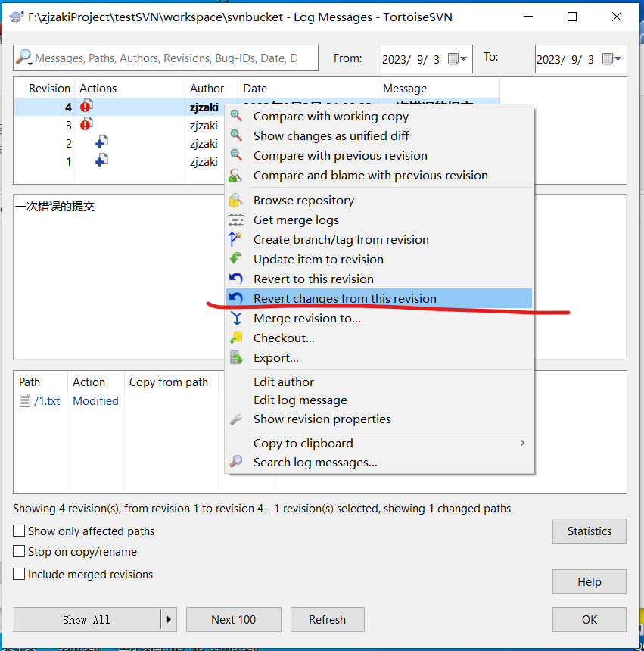Expand the Show All button dropdown arrow
The height and width of the screenshot is (651, 644).
click(169, 619)
